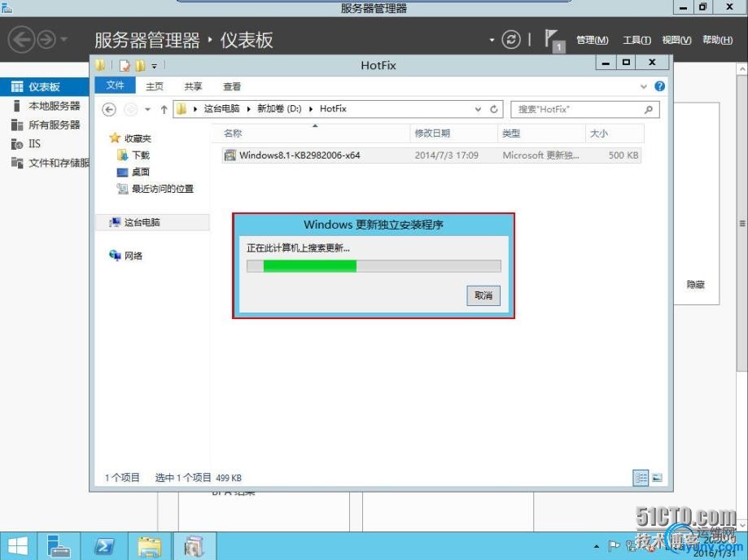This screenshot has width=748, height=560.
Task: Open the address bar history dropdown
Action: pyautogui.click(x=478, y=109)
